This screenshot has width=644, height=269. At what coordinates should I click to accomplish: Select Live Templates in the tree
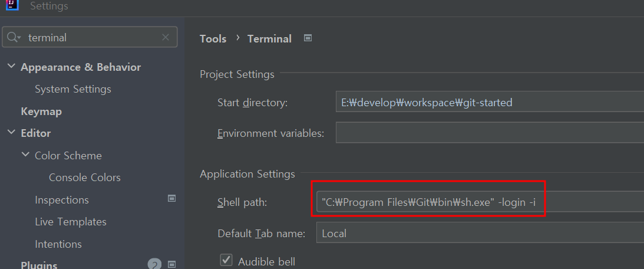tap(71, 222)
